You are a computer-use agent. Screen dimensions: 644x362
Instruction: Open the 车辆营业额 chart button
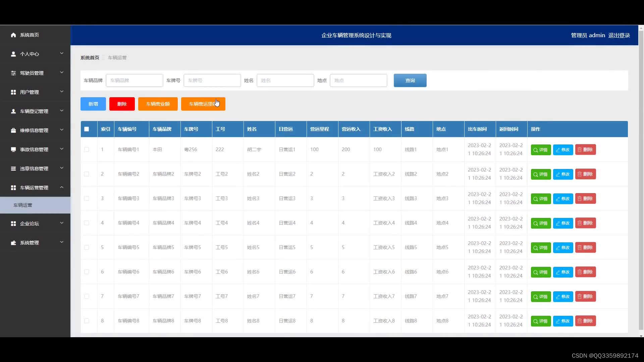(x=158, y=104)
